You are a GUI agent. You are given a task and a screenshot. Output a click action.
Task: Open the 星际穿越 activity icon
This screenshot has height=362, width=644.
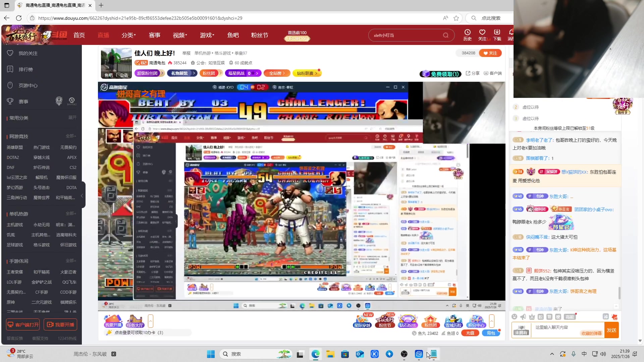(x=362, y=321)
